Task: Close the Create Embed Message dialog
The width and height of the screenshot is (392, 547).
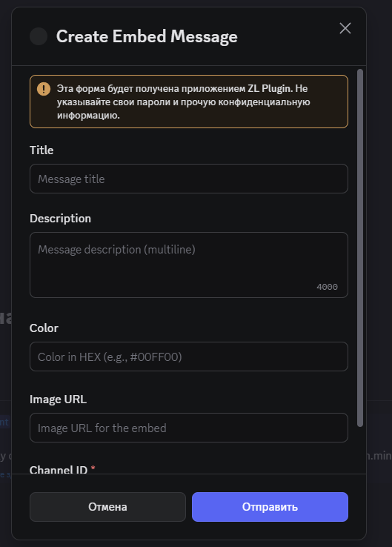Action: 345,28
